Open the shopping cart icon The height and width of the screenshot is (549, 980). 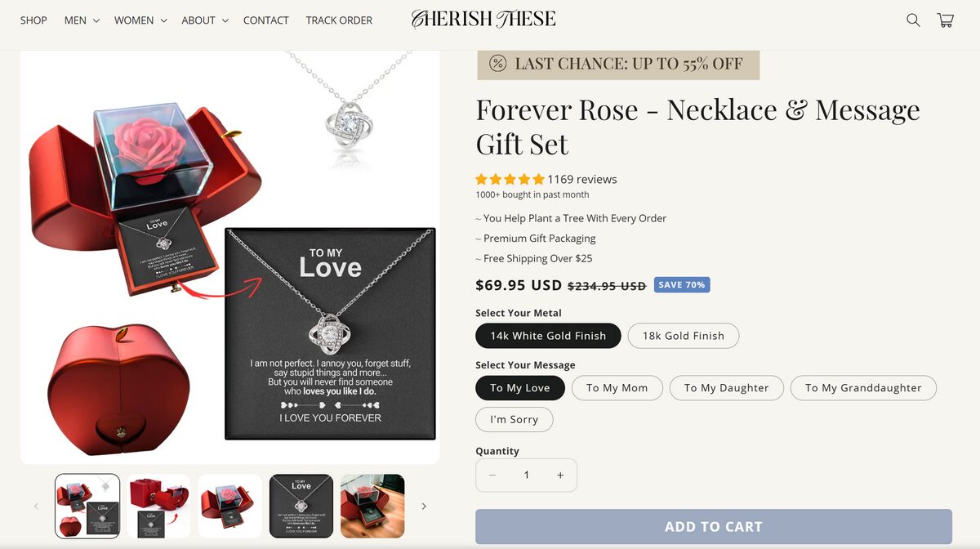pyautogui.click(x=945, y=20)
